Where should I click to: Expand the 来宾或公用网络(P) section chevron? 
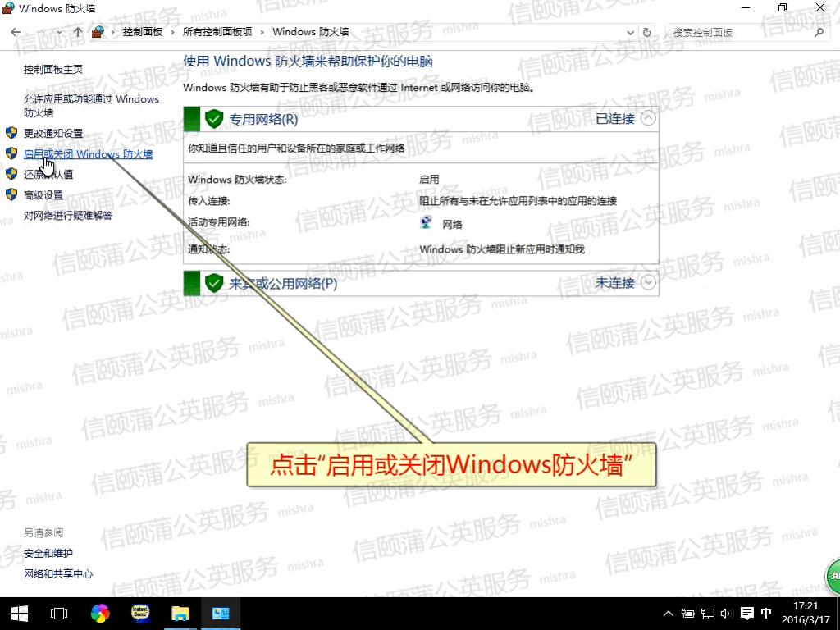[x=648, y=282]
